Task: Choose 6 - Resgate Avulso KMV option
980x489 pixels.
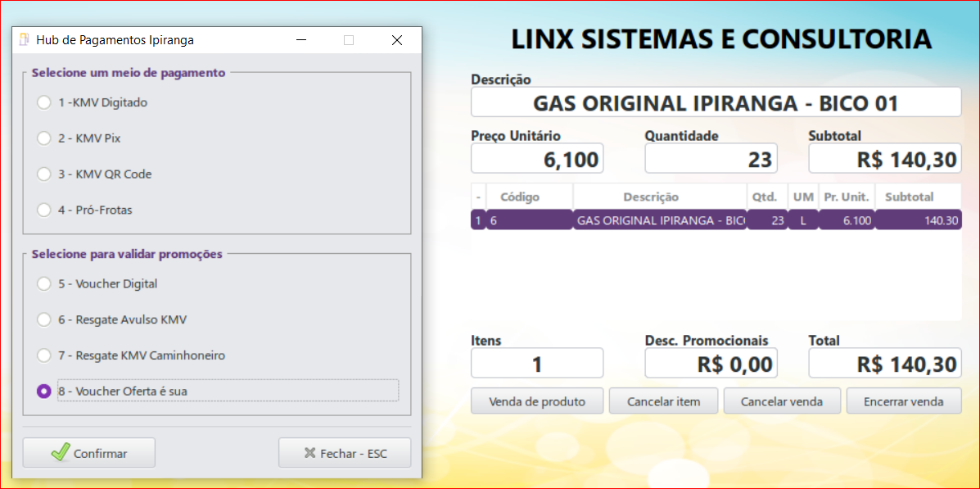Action: [x=43, y=319]
